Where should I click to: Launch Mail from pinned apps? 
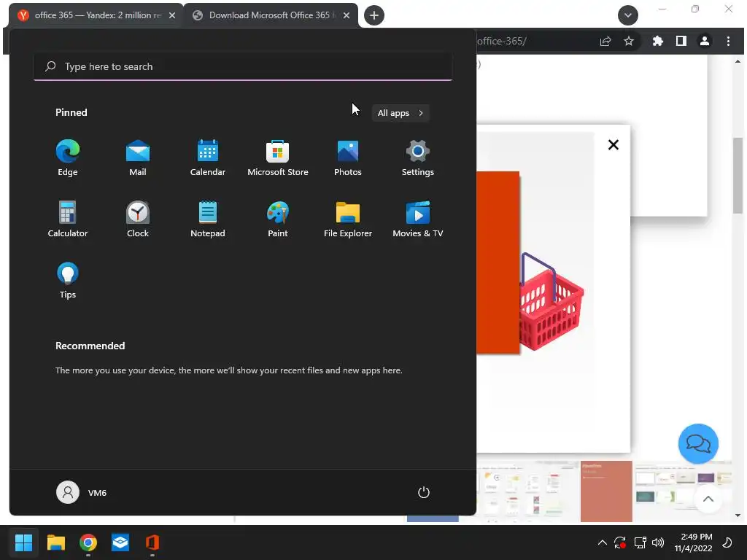tap(138, 158)
